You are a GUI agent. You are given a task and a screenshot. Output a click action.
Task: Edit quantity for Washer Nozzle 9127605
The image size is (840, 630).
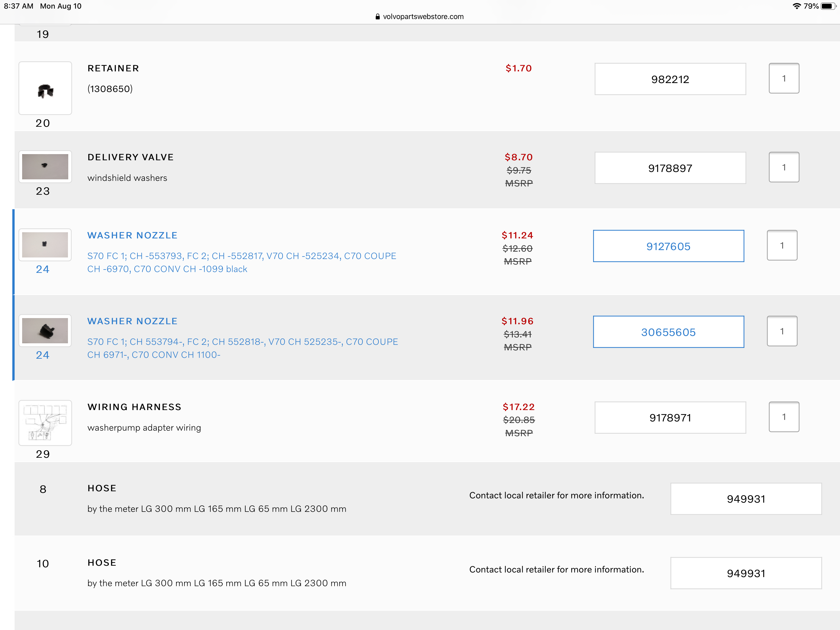(x=782, y=245)
